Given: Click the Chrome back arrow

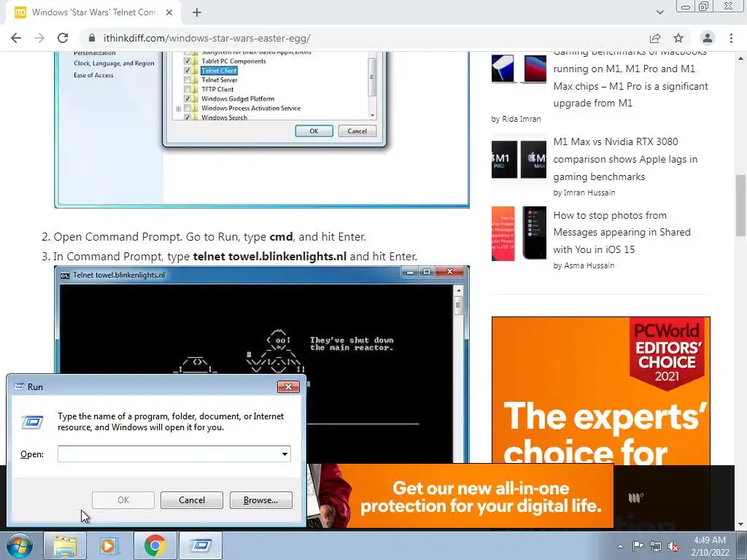Looking at the screenshot, I should [16, 38].
